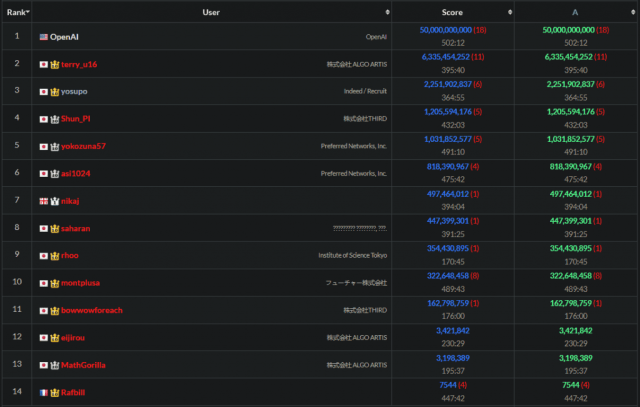Image resolution: width=640 pixels, height=407 pixels.
Task: Click the Japan flag next to montplusa
Action: [x=44, y=283]
